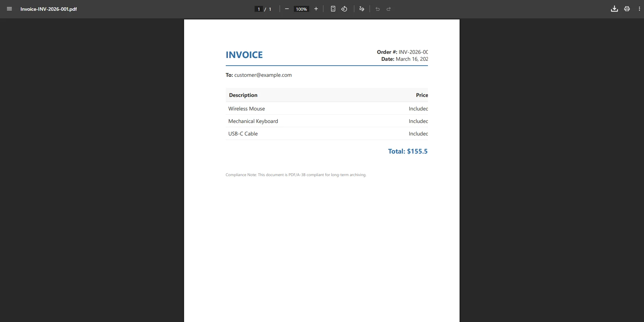Zoom out of the document
Image resolution: width=644 pixels, height=322 pixels.
[287, 9]
